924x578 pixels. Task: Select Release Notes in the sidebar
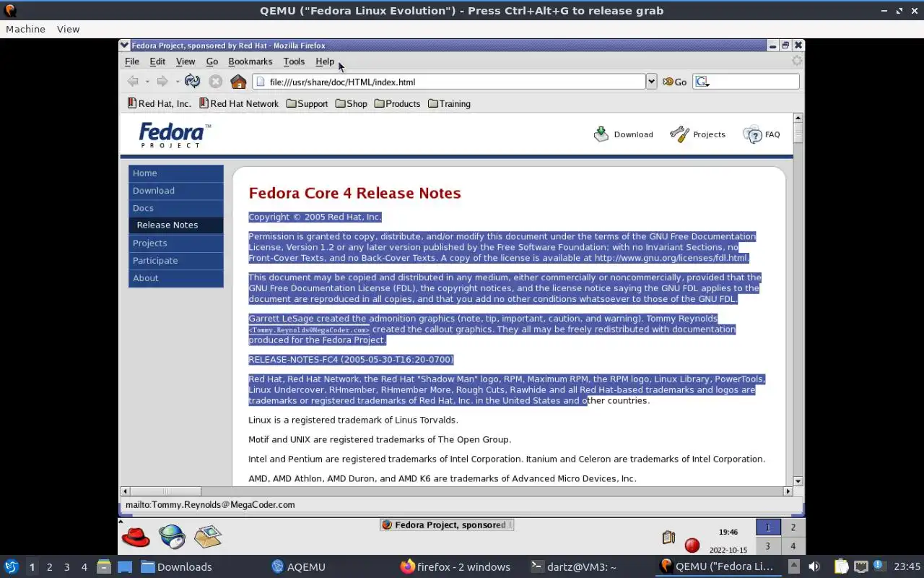176,225
